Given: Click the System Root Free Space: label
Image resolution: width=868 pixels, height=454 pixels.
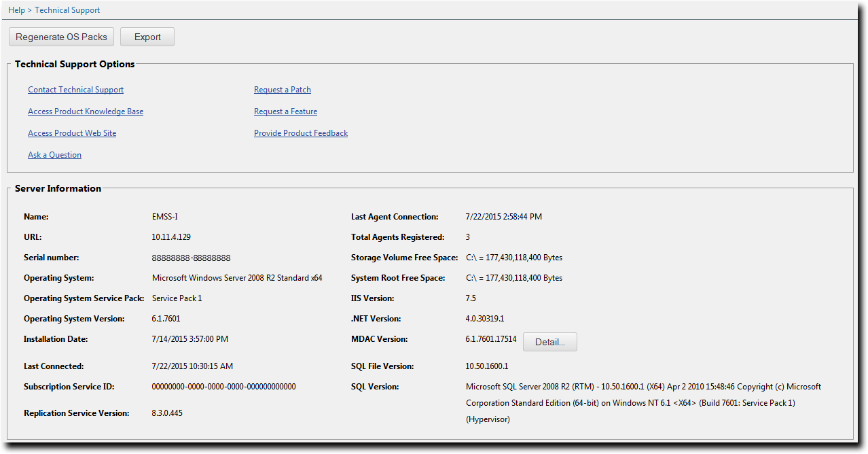Looking at the screenshot, I should pyautogui.click(x=398, y=278).
